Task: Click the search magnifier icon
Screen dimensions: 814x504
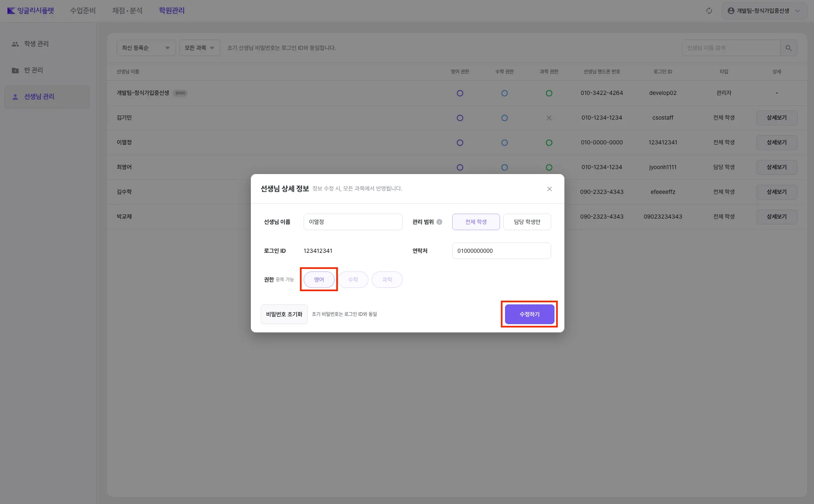Action: (788, 48)
